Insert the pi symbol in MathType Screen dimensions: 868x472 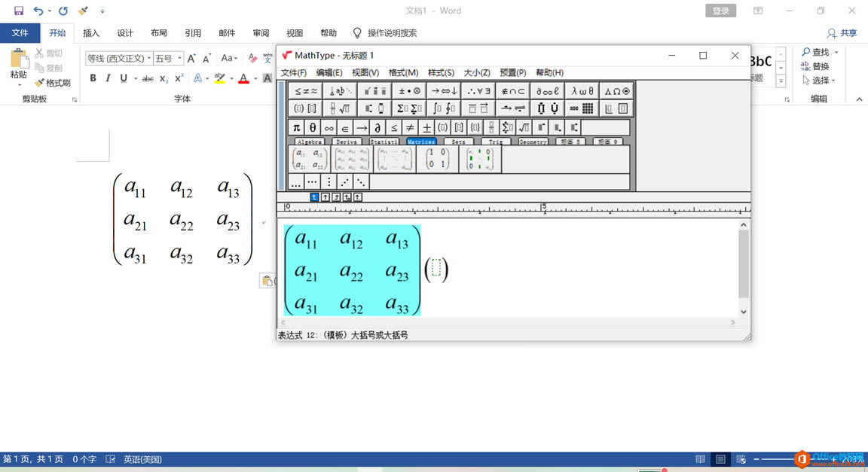click(297, 128)
